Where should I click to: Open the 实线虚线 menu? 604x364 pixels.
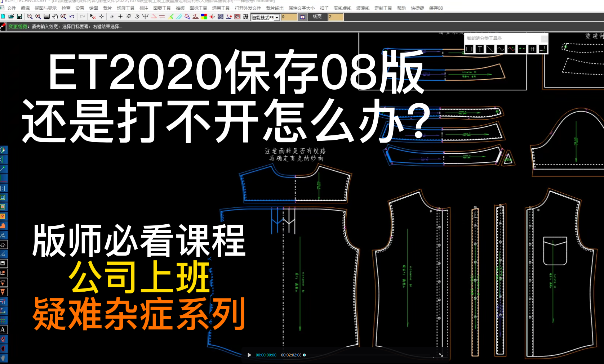(342, 8)
